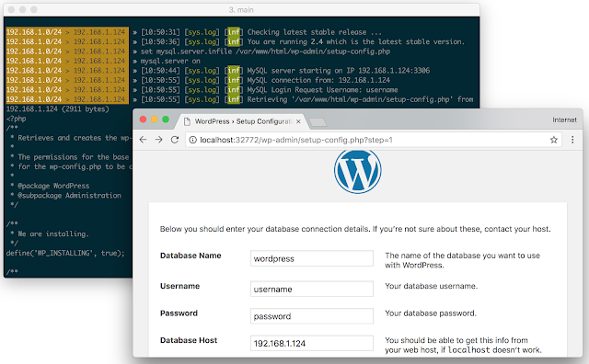Close the browser window with red button
Screen dimensions: 589x364
tap(144, 119)
